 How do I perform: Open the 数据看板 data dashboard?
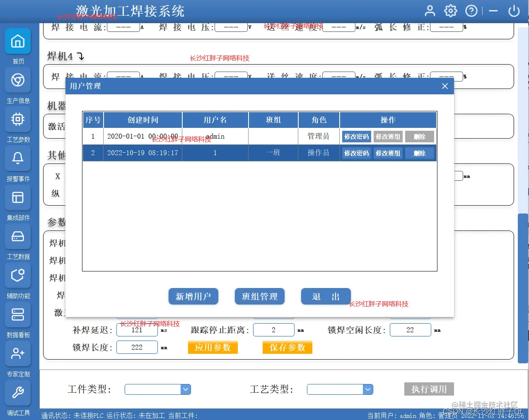[18, 314]
